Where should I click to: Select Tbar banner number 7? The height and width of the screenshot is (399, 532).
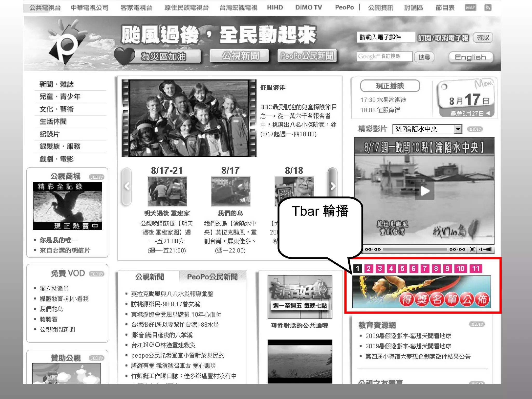click(x=425, y=269)
